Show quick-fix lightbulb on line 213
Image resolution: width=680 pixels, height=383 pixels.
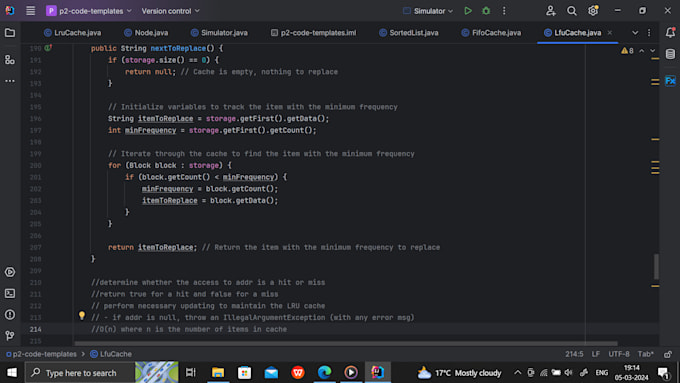coord(82,315)
